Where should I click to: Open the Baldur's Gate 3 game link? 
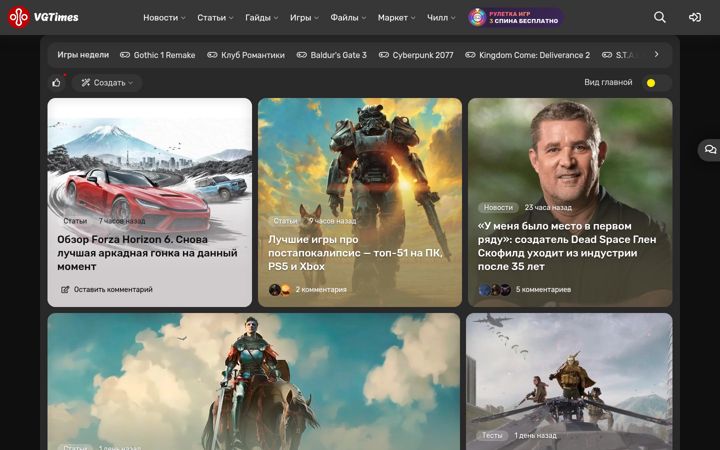(x=338, y=55)
